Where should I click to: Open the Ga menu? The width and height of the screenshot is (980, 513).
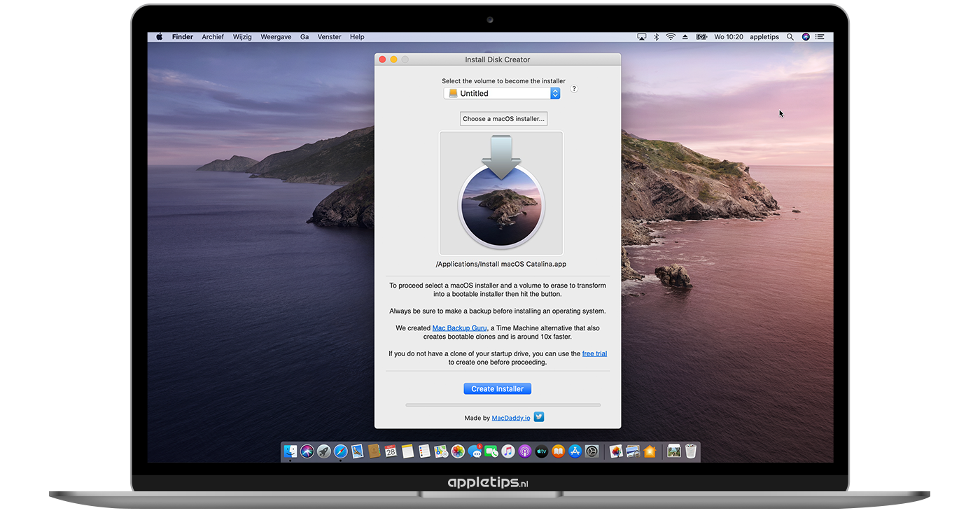pos(304,37)
